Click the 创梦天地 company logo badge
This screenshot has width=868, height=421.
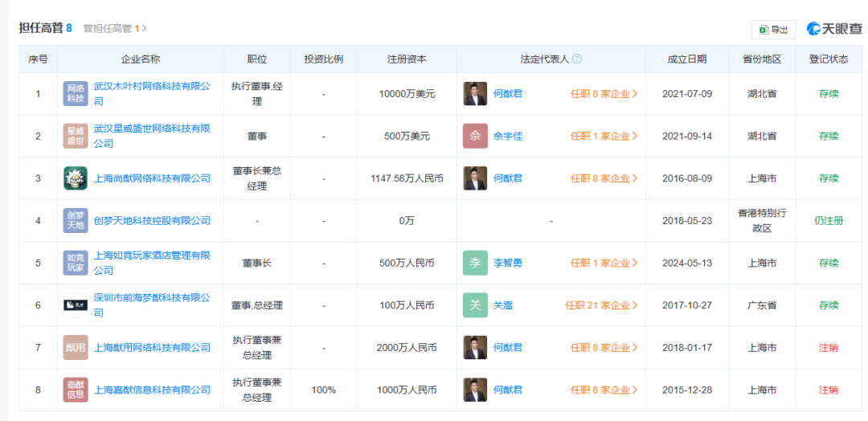point(76,221)
